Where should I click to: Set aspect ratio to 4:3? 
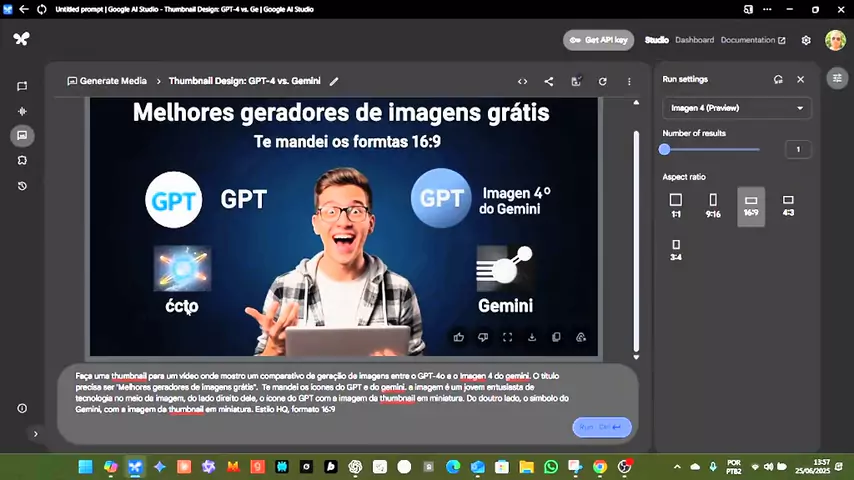click(788, 205)
